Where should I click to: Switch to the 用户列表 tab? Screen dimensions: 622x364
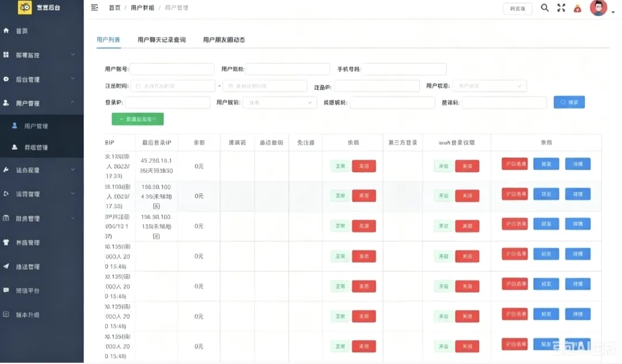coord(108,40)
